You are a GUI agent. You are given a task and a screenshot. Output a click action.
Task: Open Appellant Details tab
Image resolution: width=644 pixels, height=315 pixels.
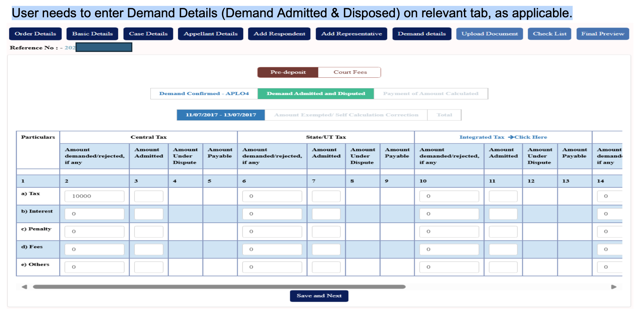(211, 34)
